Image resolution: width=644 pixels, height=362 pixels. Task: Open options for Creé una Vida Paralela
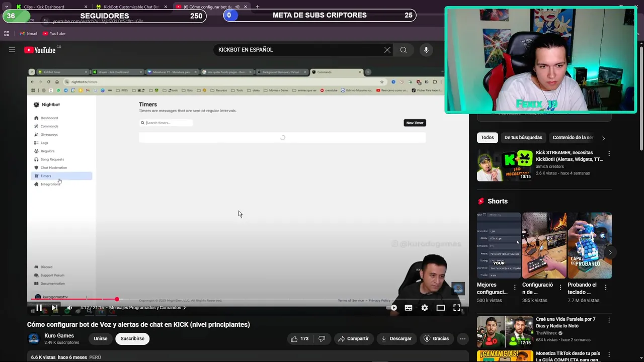click(x=609, y=320)
